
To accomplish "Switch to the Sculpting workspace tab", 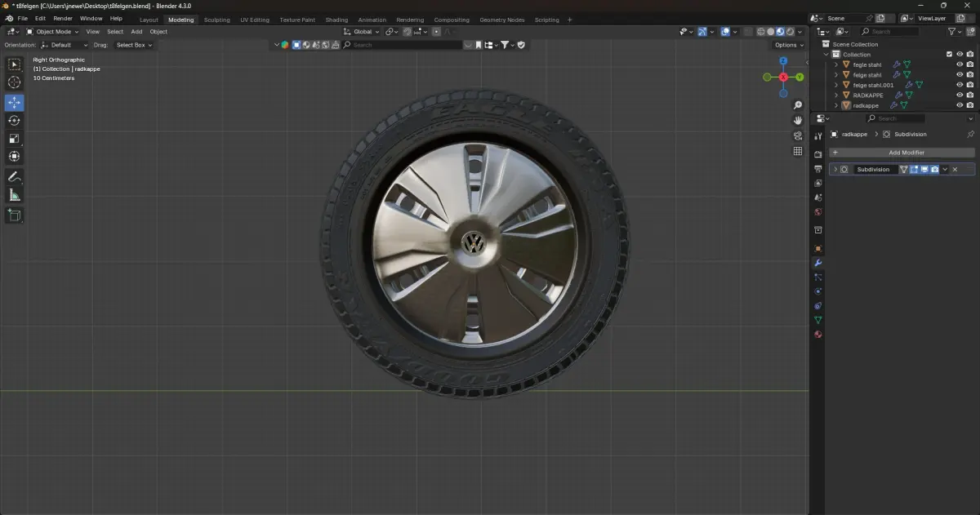I will (216, 20).
